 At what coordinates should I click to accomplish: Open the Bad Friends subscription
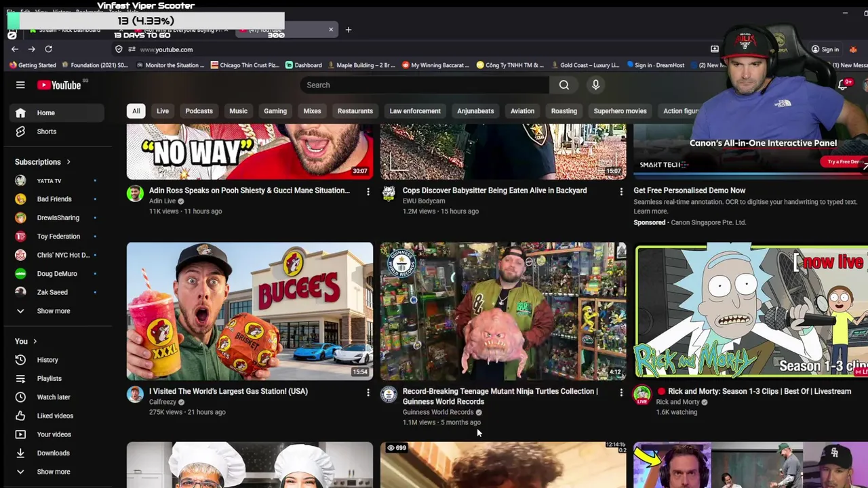click(57, 199)
